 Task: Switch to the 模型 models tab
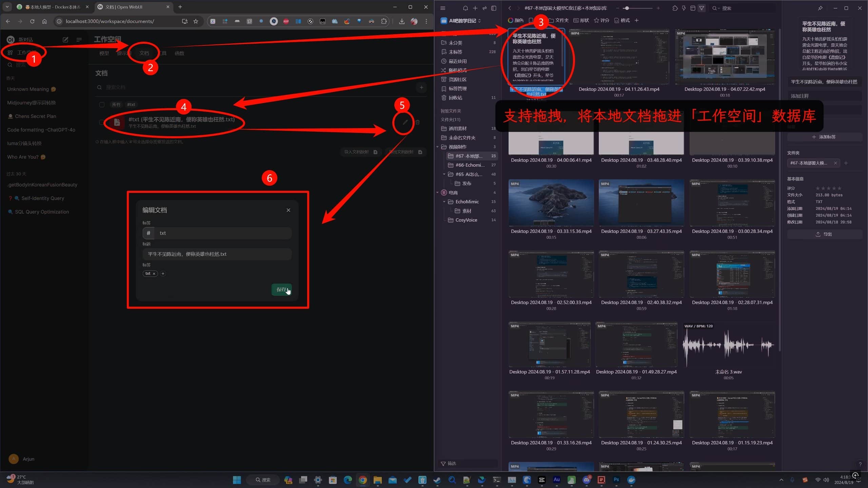pos(104,53)
